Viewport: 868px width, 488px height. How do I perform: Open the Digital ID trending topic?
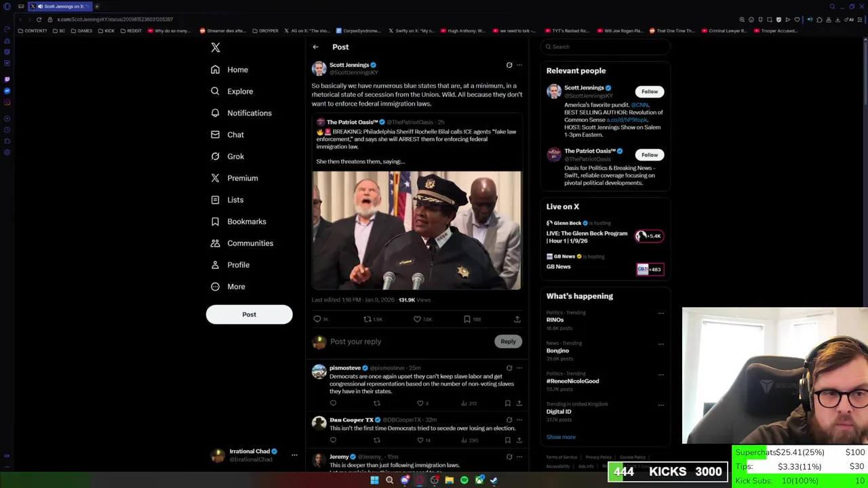click(x=559, y=411)
